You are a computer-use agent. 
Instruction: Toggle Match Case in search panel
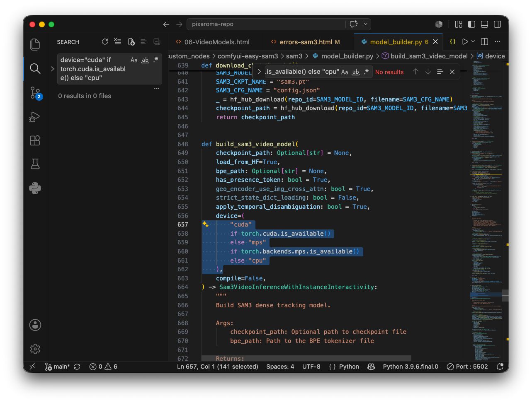coord(134,60)
